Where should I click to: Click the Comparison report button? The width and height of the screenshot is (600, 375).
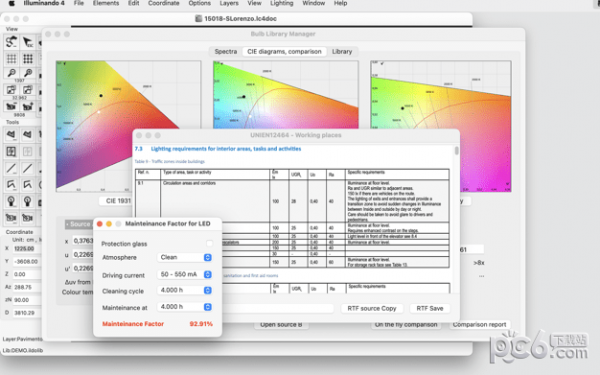click(479, 324)
